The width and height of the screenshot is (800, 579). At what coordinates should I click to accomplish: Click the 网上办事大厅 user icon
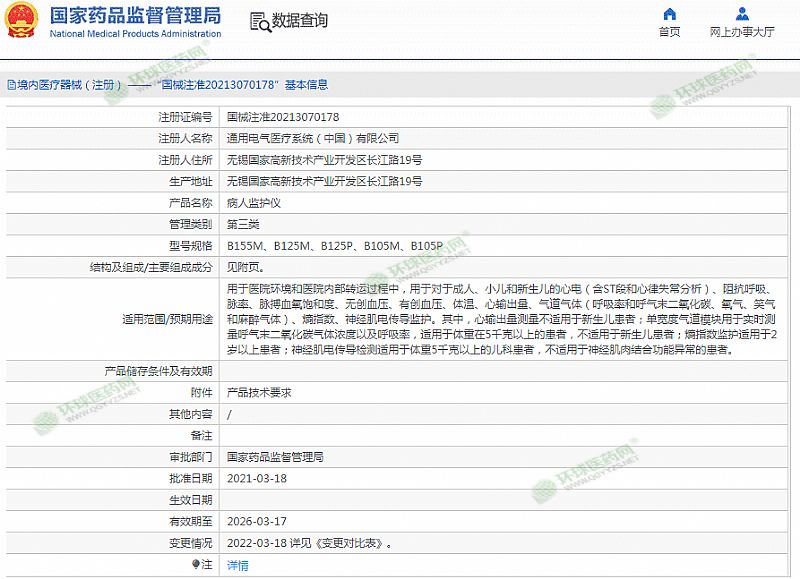(742, 14)
